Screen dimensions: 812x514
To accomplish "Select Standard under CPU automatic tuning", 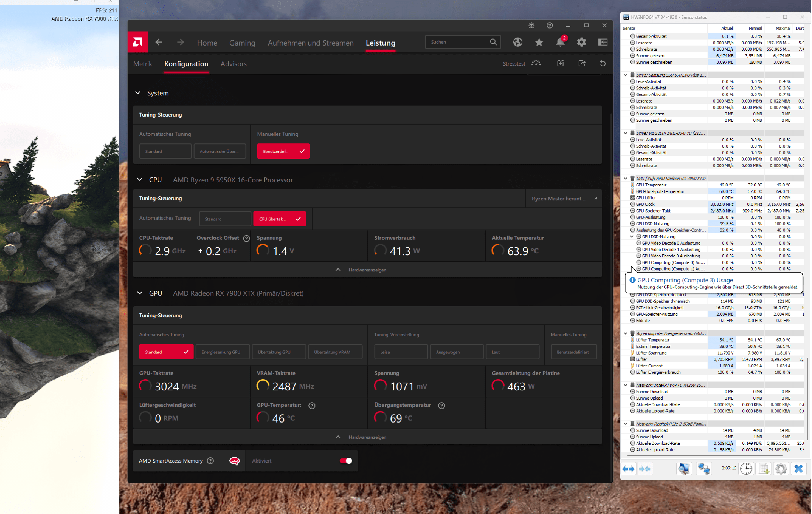I will click(x=225, y=219).
